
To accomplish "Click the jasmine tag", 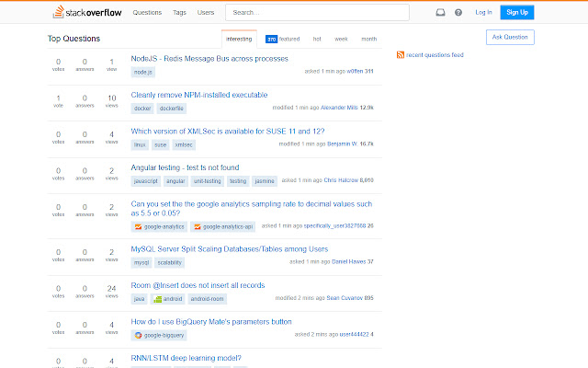I will coord(265,181).
